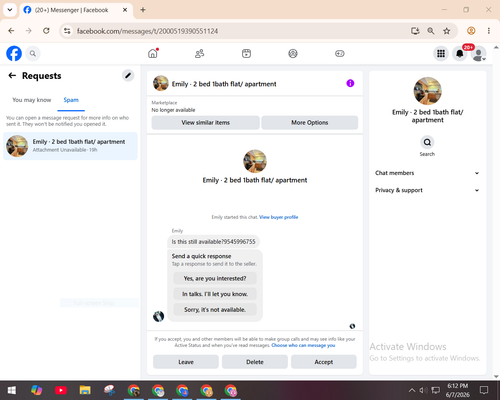Click the volume speaker tray icon

point(423,390)
